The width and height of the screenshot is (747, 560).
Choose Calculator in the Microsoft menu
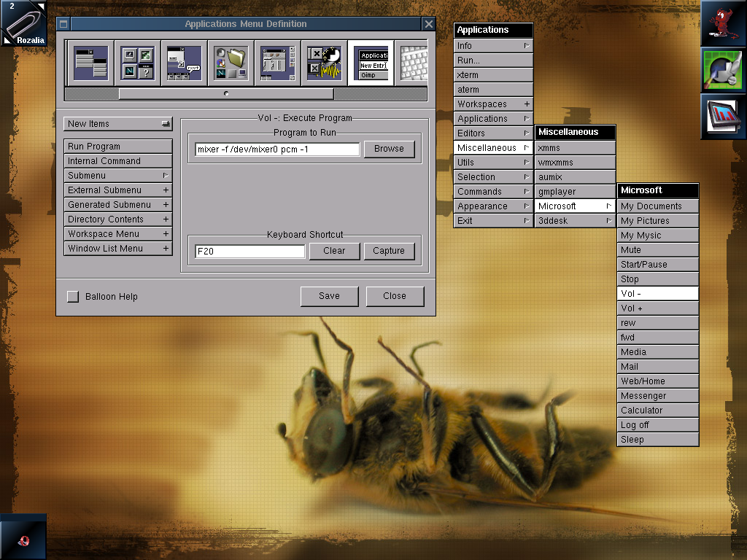[x=657, y=411]
